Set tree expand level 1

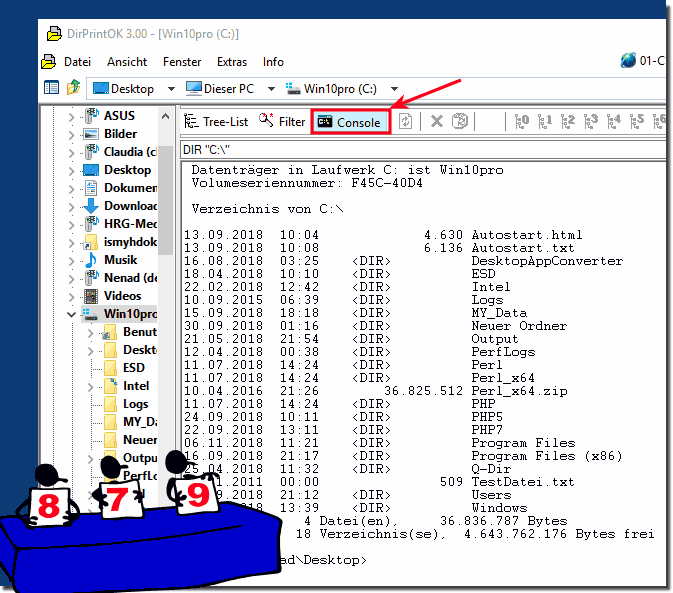coord(545,121)
